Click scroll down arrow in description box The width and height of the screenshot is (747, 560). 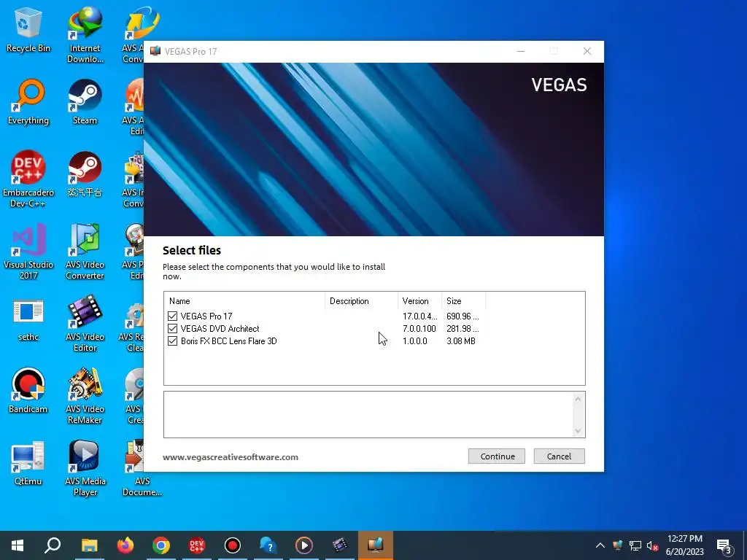click(x=578, y=431)
